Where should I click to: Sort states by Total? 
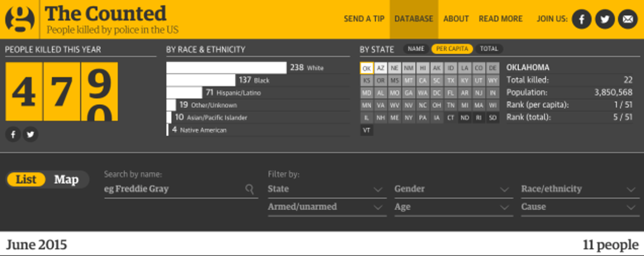click(x=489, y=49)
